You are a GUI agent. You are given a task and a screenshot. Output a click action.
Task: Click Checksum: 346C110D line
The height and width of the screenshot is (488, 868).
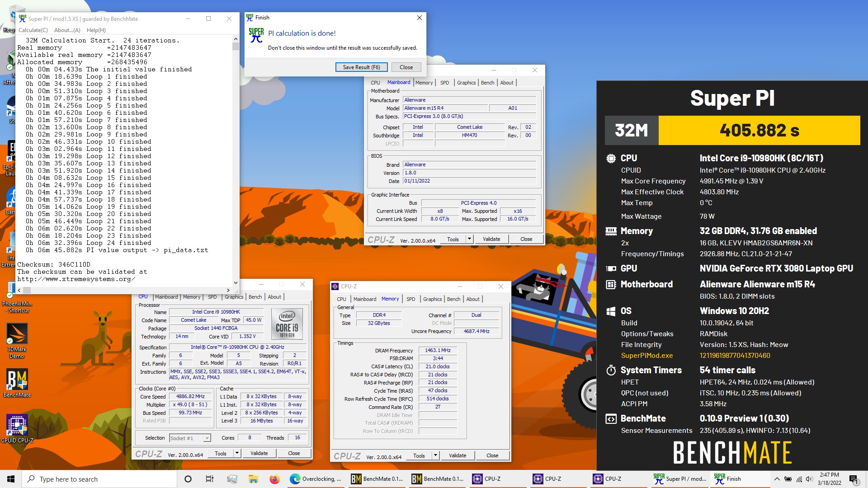[54, 264]
